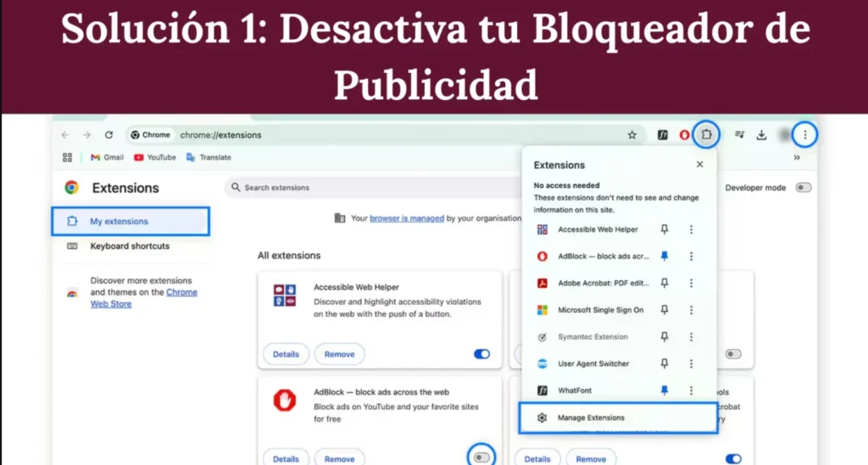Open the WhatFont toolbar extension icon
The width and height of the screenshot is (868, 465).
[662, 135]
